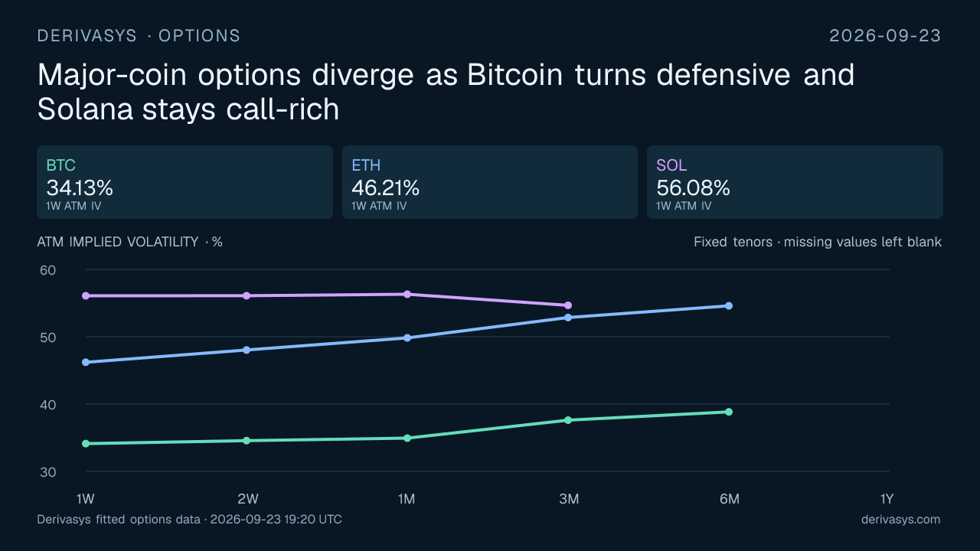Image resolution: width=980 pixels, height=551 pixels.
Task: Click the BTC data point at 6M
Action: 729,412
